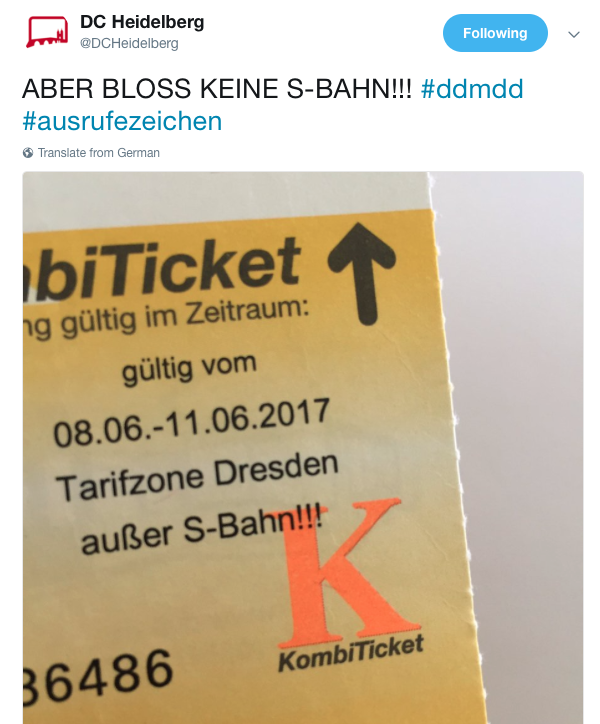Click the orange K logo in the photo
This screenshot has height=724, width=600.
pyautogui.click(x=350, y=572)
